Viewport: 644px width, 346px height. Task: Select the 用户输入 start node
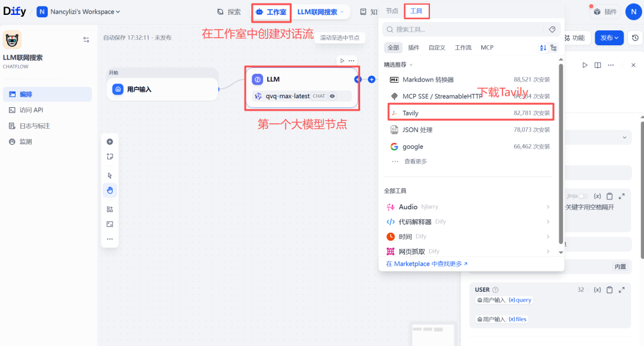[x=162, y=89]
